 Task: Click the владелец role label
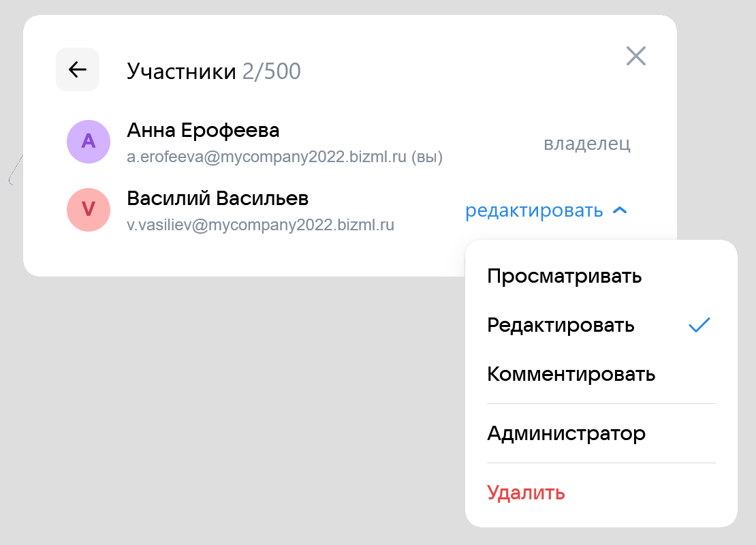pos(587,144)
